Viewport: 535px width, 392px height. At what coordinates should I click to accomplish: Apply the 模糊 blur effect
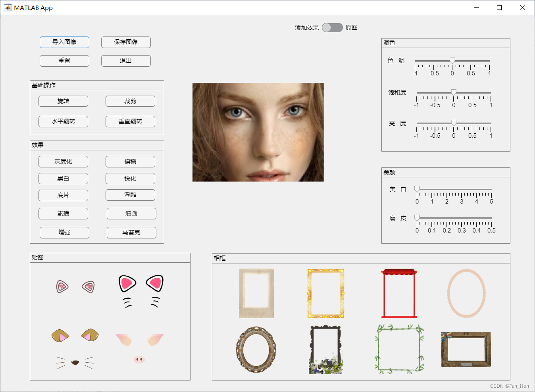[x=130, y=161]
